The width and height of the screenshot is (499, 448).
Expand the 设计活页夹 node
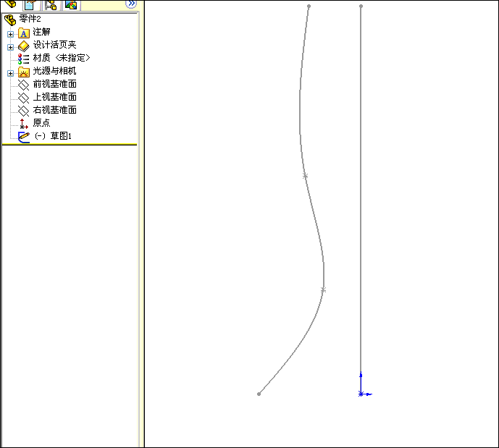11,47
